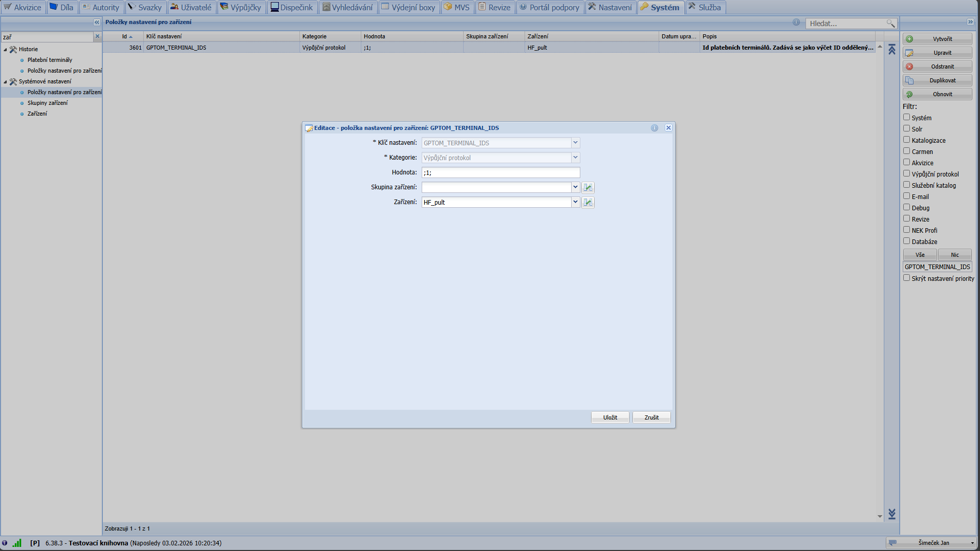The height and width of the screenshot is (551, 980).
Task: Clear the tree filter with X icon
Action: point(97,36)
